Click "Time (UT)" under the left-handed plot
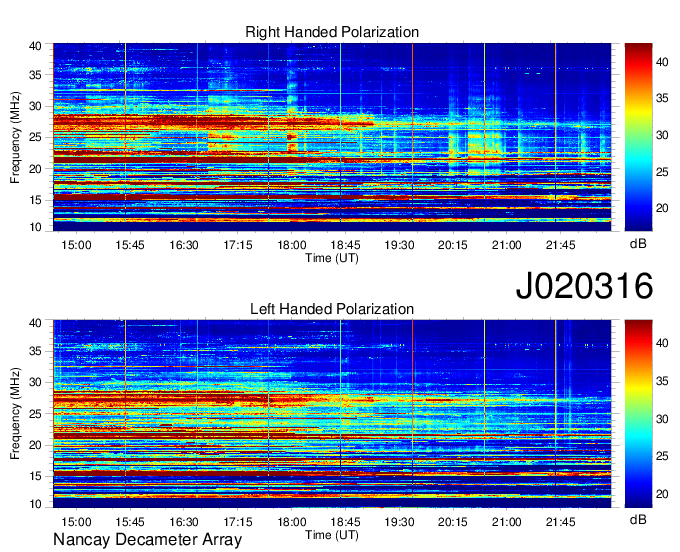This screenshot has width=680, height=552. coord(332,535)
